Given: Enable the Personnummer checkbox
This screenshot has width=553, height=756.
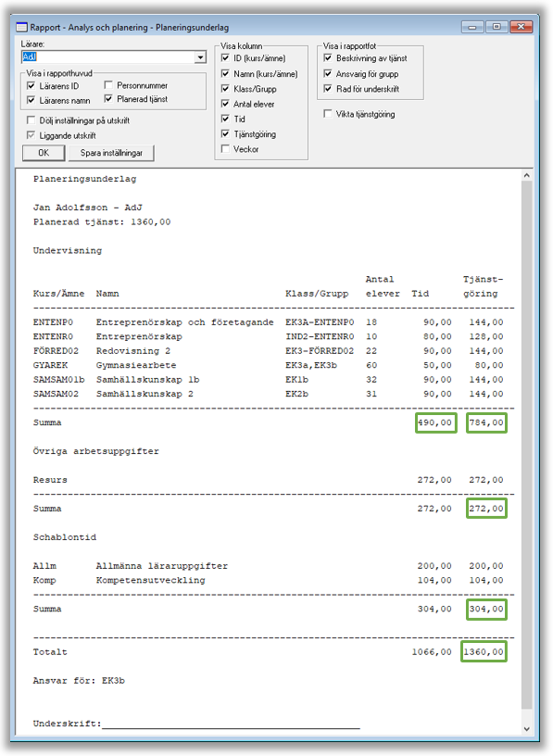Looking at the screenshot, I should coord(108,85).
